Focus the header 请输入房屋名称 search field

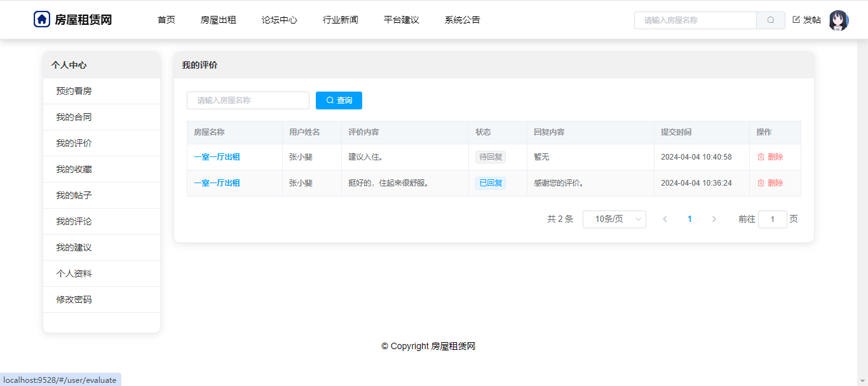tap(695, 20)
